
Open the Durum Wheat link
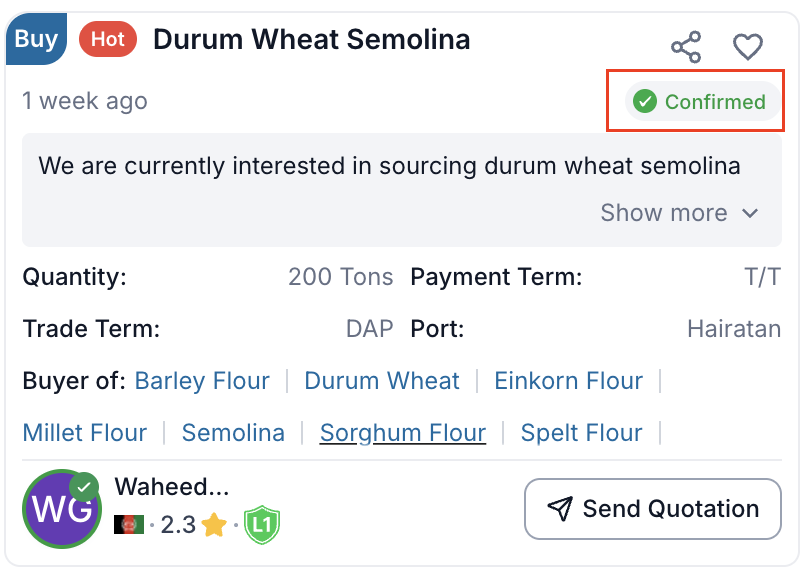tap(382, 381)
